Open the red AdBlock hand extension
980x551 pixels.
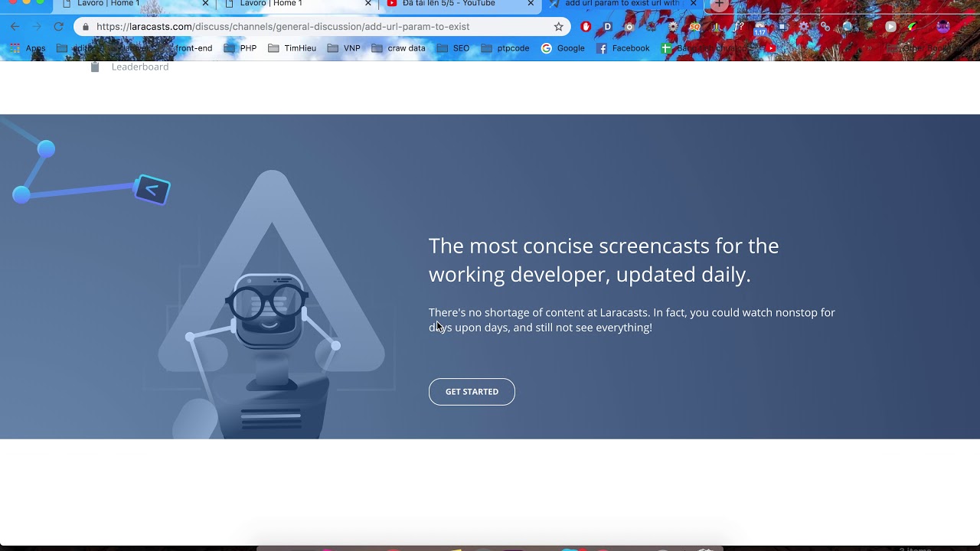click(x=586, y=27)
